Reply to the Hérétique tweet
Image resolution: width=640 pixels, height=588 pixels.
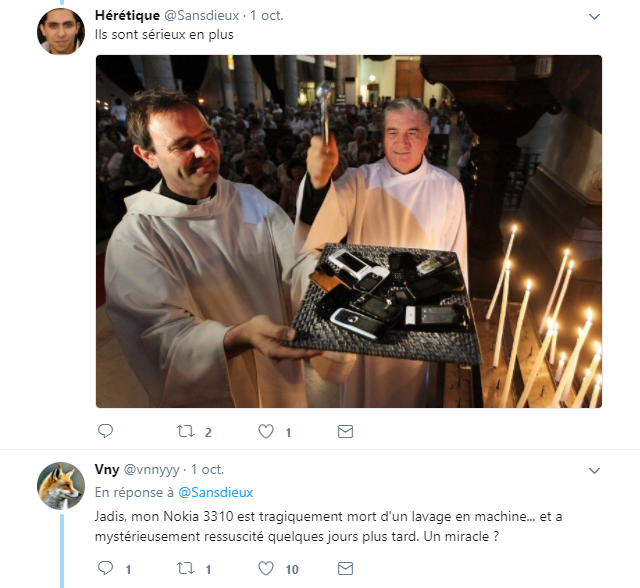[105, 431]
